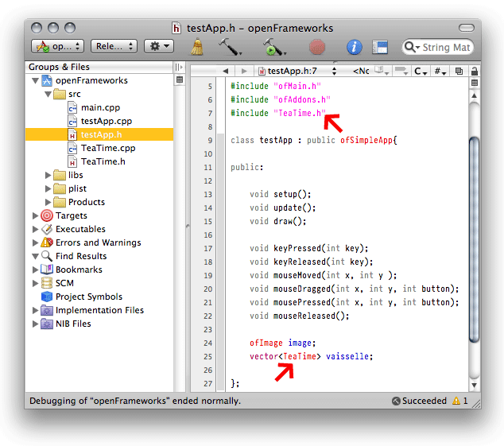The height and width of the screenshot is (446, 504).
Task: Open the Release build configuration popup
Action: pos(113,47)
